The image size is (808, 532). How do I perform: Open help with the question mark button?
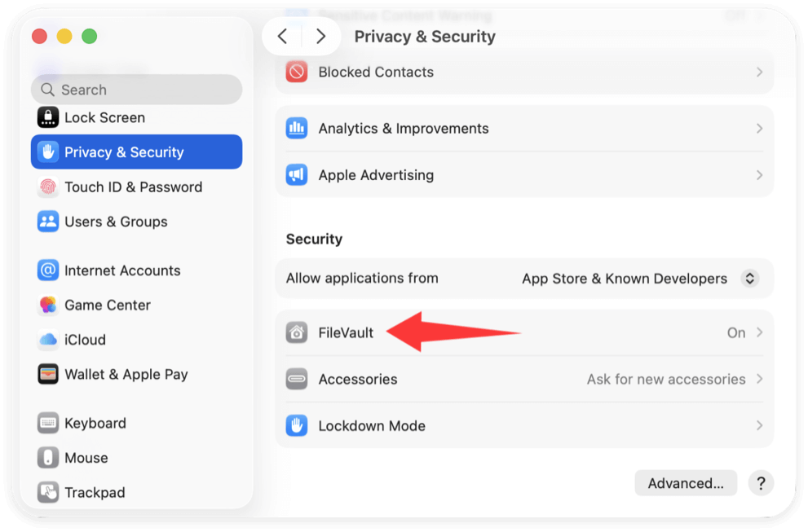[x=761, y=482]
